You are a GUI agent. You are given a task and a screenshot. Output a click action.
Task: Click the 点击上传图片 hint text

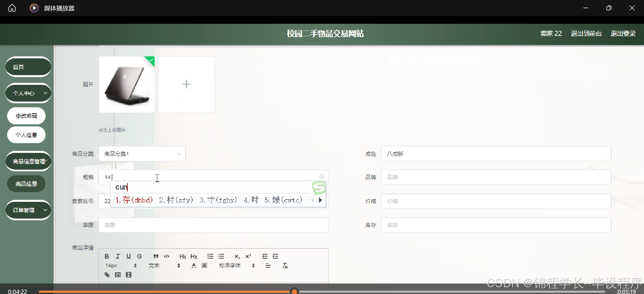coord(112,130)
